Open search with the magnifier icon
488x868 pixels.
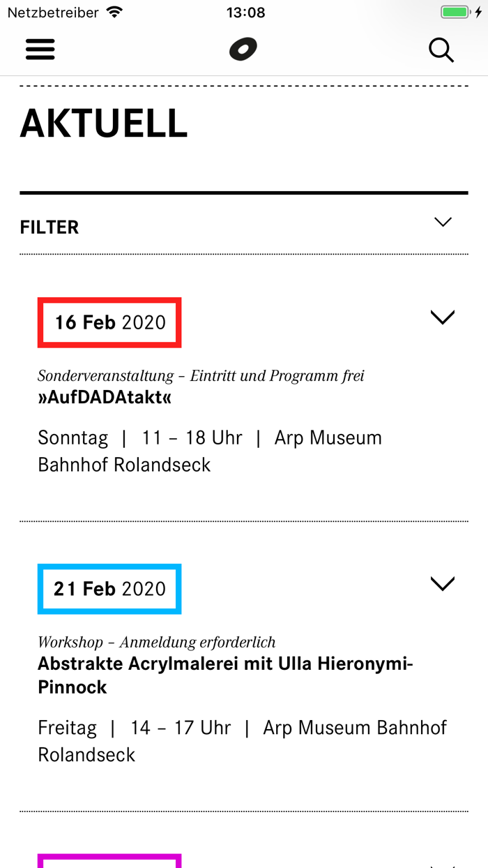441,50
